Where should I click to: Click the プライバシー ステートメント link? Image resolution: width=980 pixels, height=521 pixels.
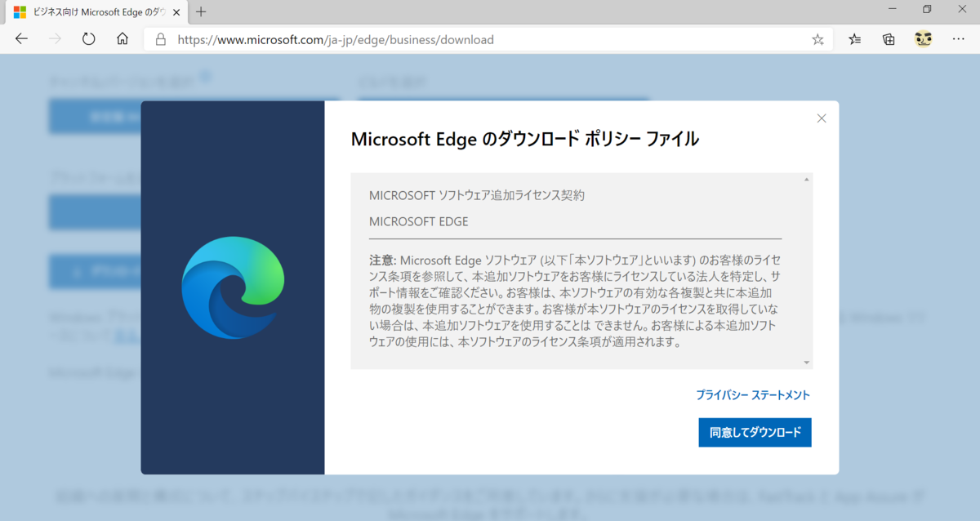[x=753, y=395]
